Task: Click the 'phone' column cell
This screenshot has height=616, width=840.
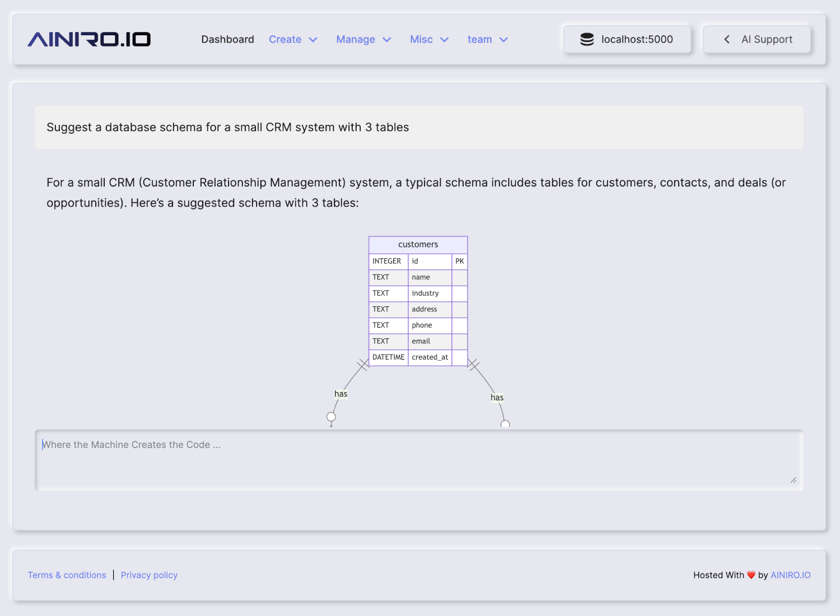Action: tap(430, 325)
